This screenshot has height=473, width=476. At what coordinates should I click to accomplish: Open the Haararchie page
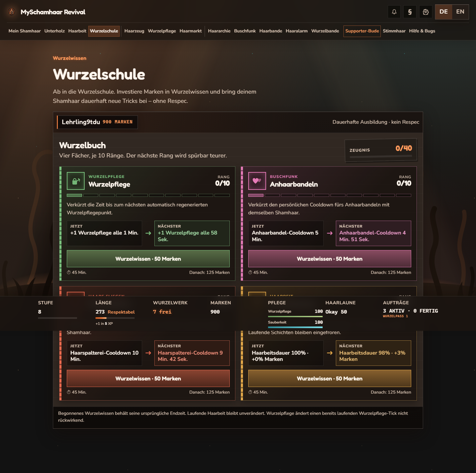(x=219, y=31)
